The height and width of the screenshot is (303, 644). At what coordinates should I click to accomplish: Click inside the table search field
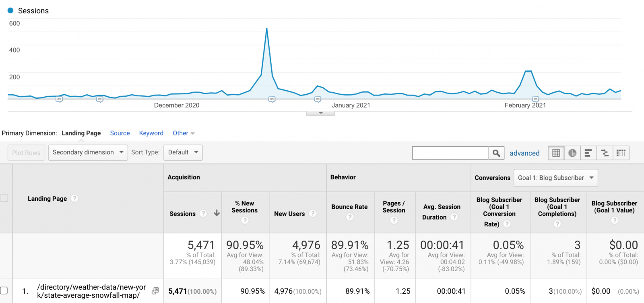tap(450, 153)
